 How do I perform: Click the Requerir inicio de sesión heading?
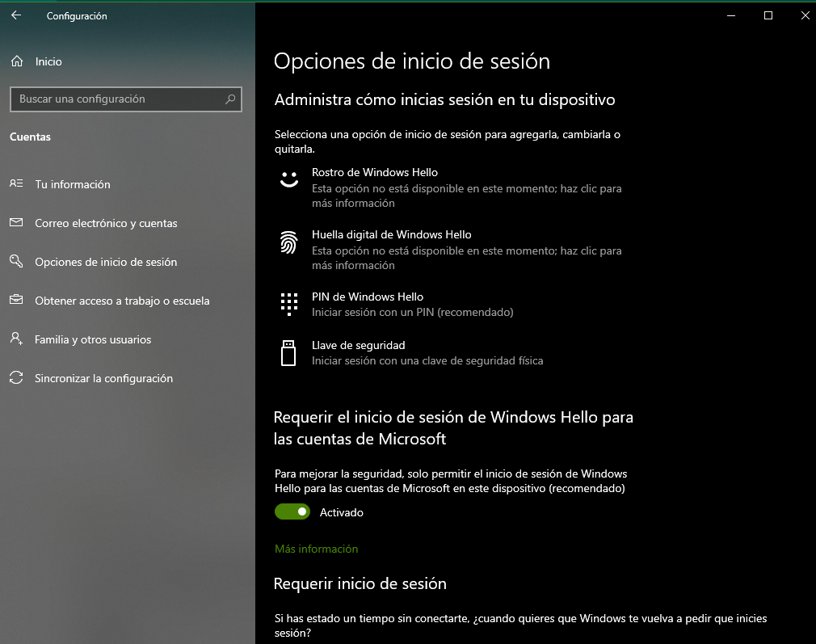[x=360, y=583]
